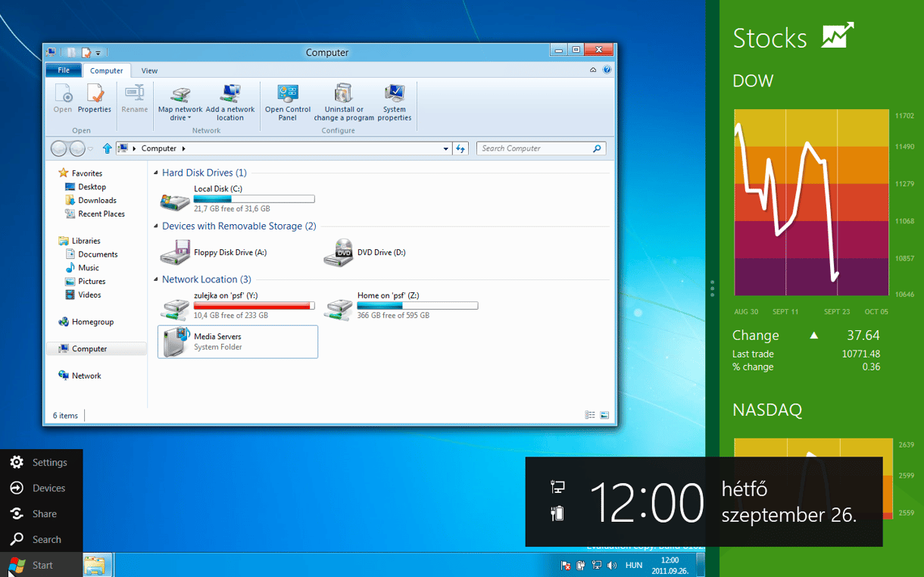
Task: Click the network tray icon in taskbar
Action: tap(597, 565)
